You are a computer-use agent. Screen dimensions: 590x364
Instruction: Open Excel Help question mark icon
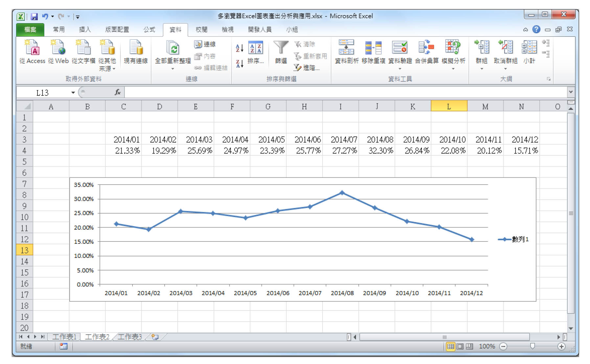(536, 29)
